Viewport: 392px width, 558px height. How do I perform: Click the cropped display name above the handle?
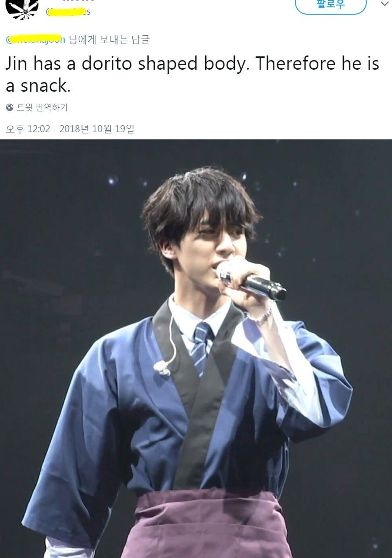click(79, 1)
